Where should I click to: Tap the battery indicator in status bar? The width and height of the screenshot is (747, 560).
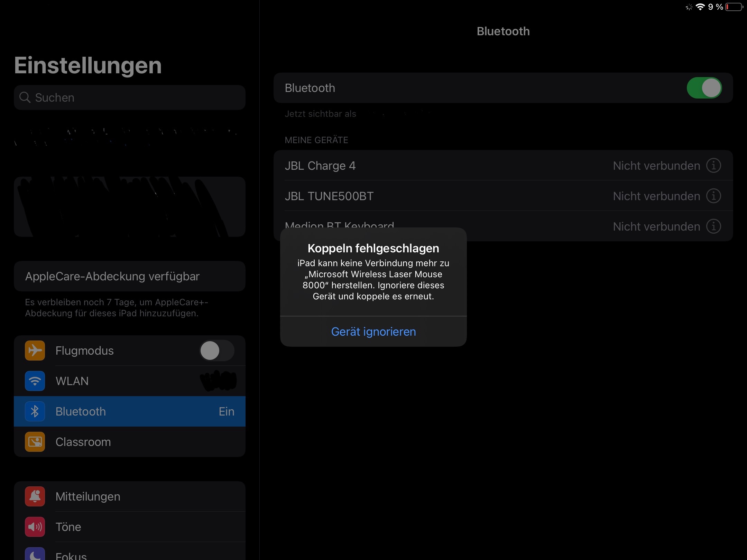click(x=734, y=7)
